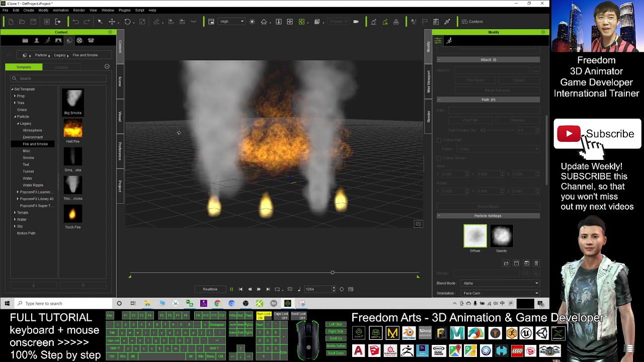
Task: Click the Home view icon
Action: coord(264,22)
